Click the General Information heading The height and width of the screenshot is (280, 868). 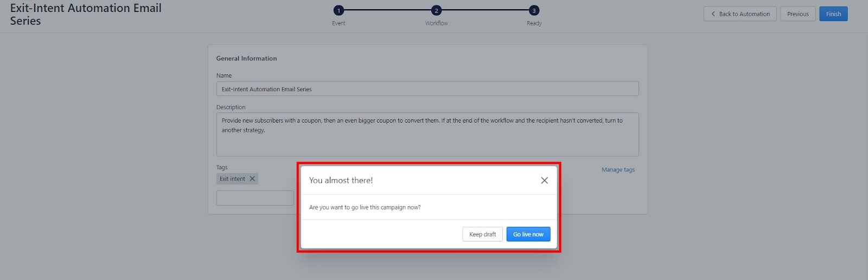pyautogui.click(x=246, y=59)
